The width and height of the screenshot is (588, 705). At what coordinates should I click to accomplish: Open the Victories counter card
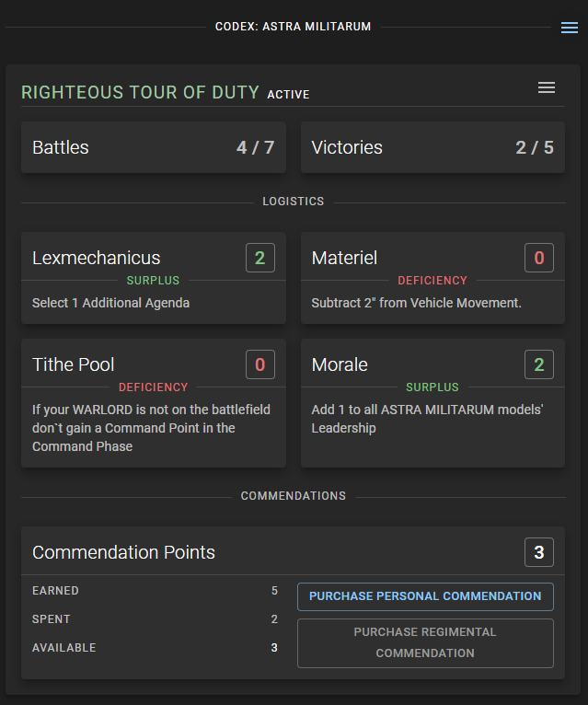[x=432, y=147]
